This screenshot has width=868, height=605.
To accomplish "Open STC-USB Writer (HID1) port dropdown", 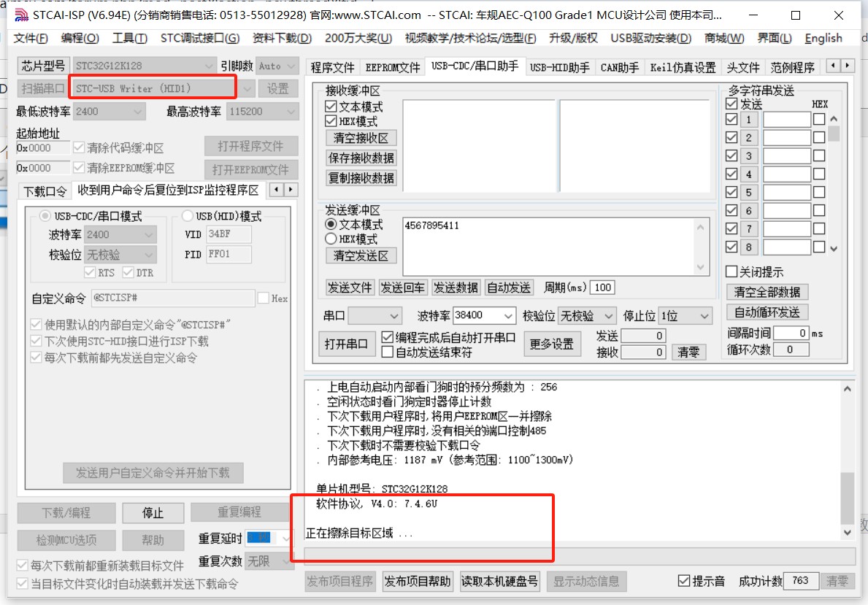I will [x=247, y=88].
